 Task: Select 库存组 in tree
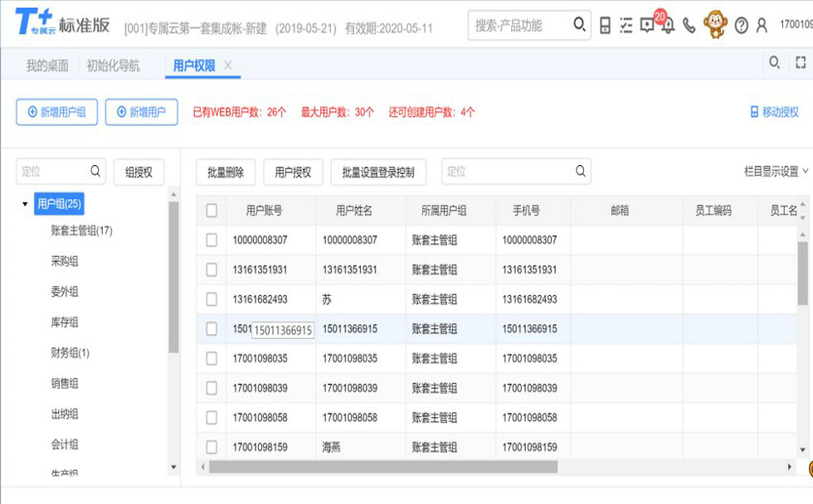pos(65,322)
